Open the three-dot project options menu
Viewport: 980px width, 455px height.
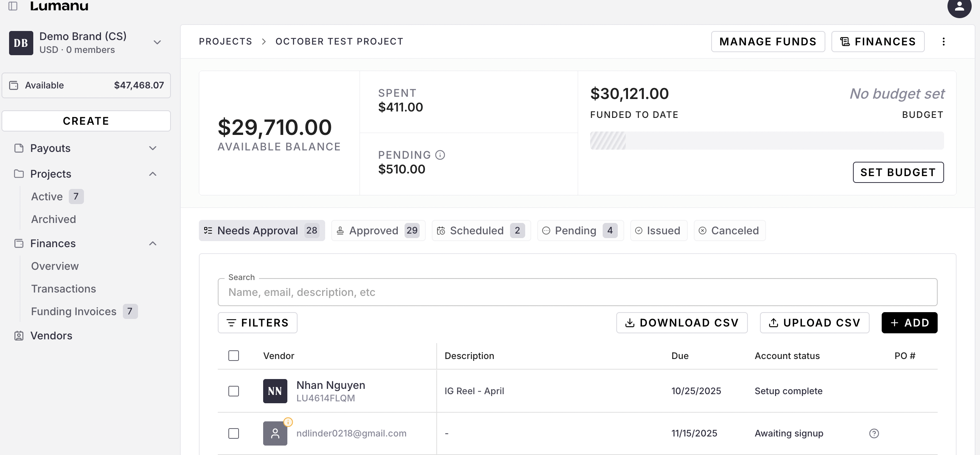tap(943, 42)
